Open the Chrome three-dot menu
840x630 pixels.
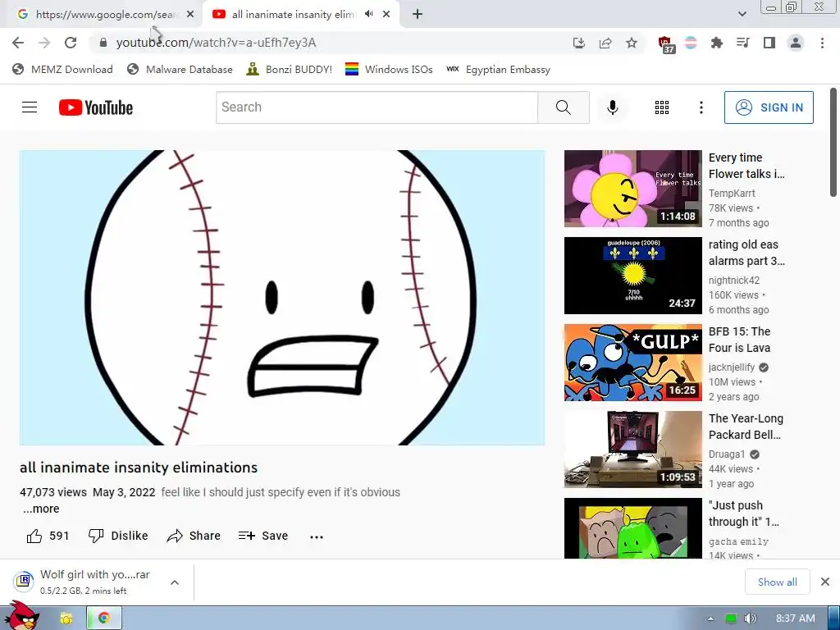[822, 43]
